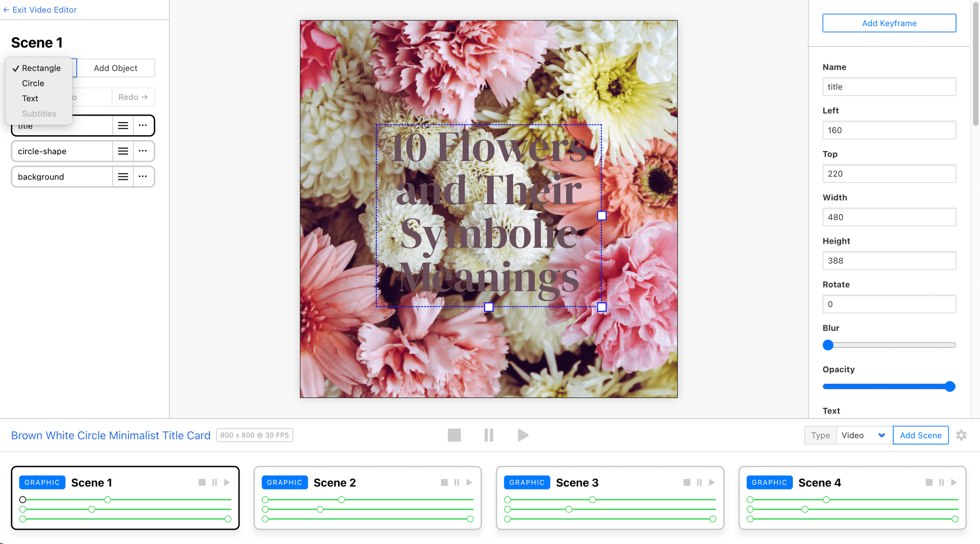Play Scene 2 preview
The height and width of the screenshot is (544, 980).
[x=469, y=483]
